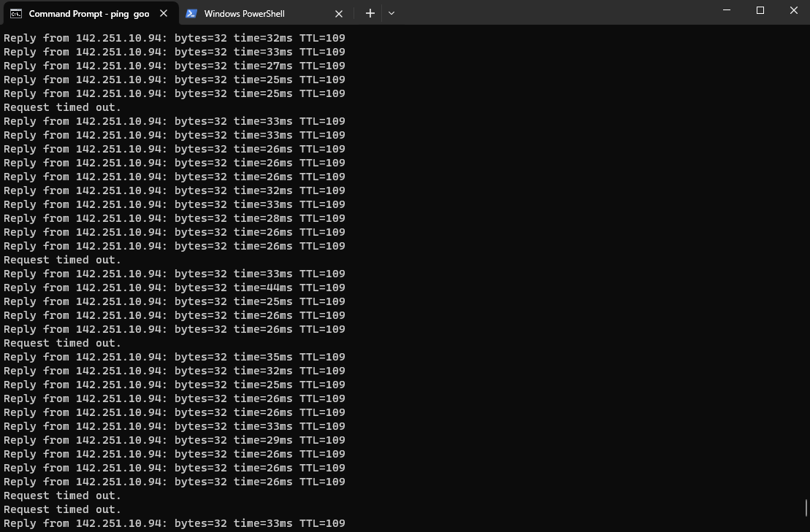Click the reply line showing time=29ms

click(x=175, y=440)
